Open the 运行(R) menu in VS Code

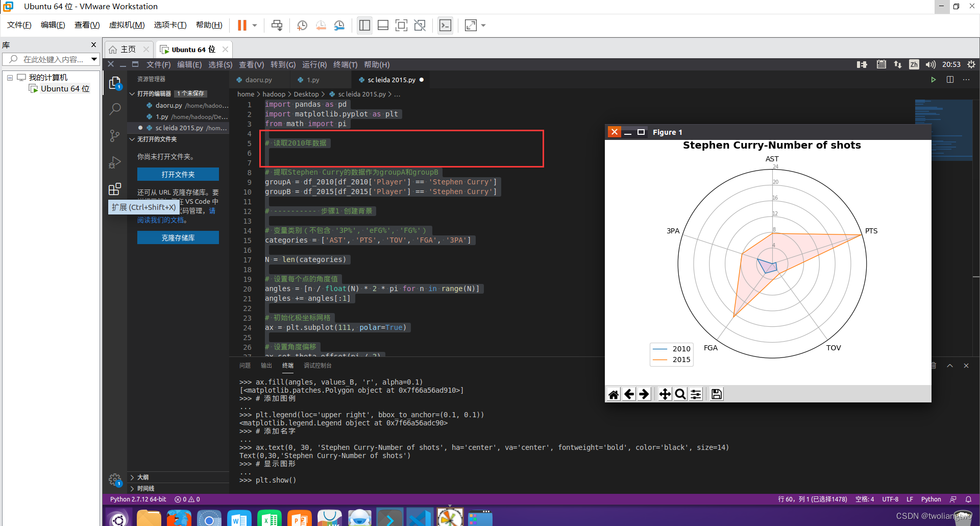314,64
